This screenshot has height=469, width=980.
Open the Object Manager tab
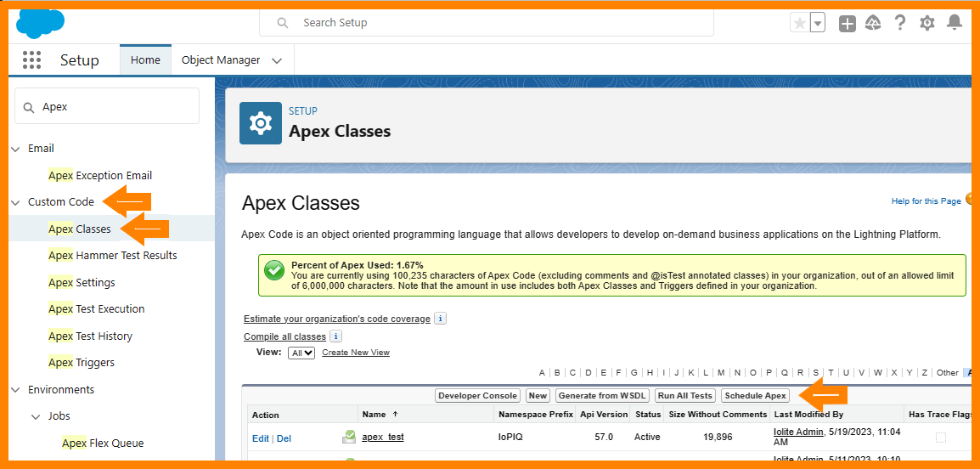pos(221,60)
